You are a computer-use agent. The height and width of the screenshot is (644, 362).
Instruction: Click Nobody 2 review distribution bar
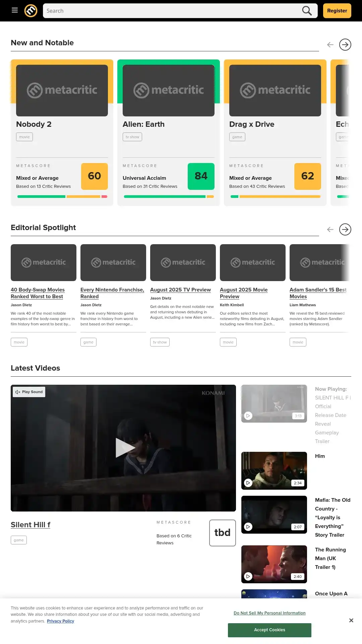tap(62, 197)
